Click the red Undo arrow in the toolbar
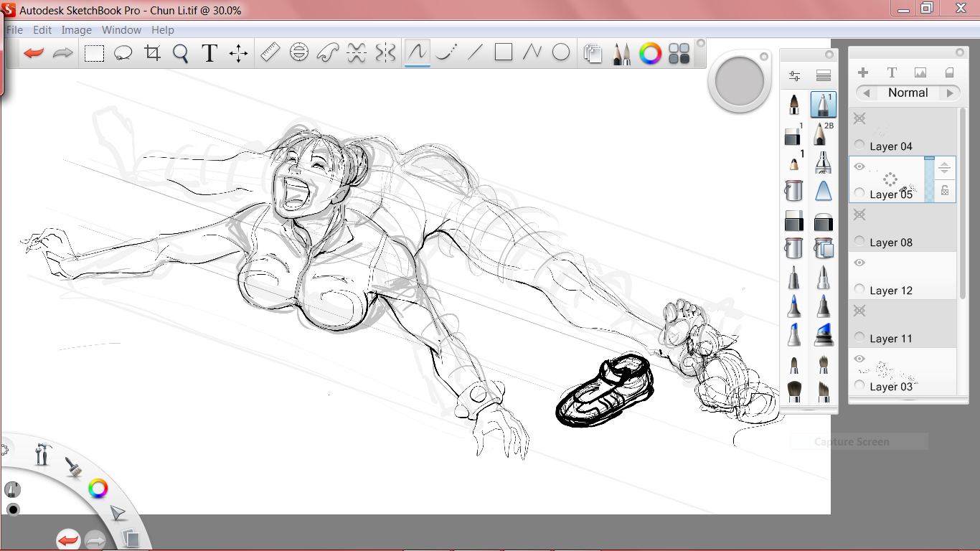Image resolution: width=980 pixels, height=551 pixels. coord(34,53)
